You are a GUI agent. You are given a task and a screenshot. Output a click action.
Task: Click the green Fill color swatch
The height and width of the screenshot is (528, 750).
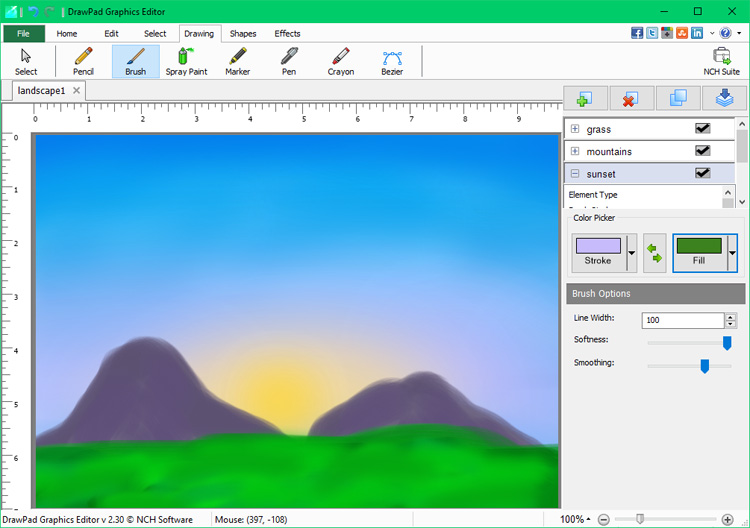point(698,246)
